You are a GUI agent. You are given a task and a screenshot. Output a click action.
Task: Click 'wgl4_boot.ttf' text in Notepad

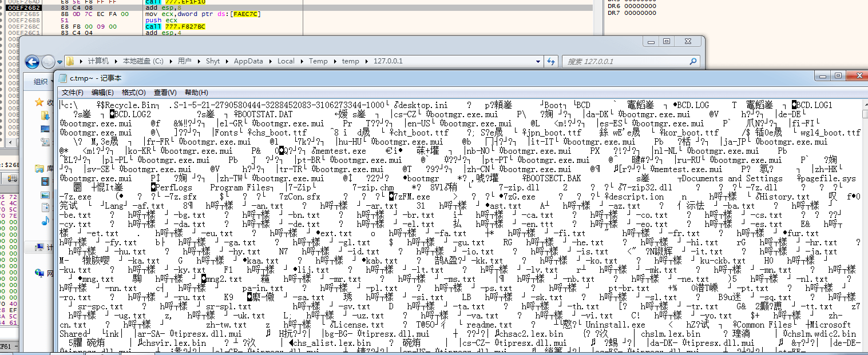click(830, 133)
